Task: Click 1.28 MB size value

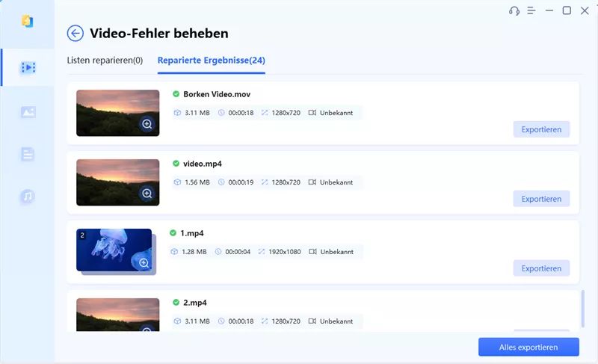Action: tap(194, 252)
